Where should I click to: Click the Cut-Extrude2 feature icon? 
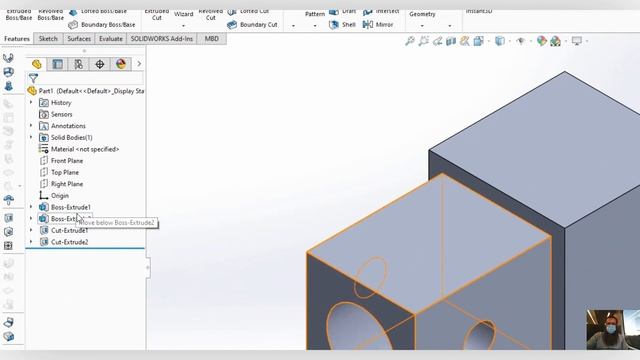(x=44, y=242)
